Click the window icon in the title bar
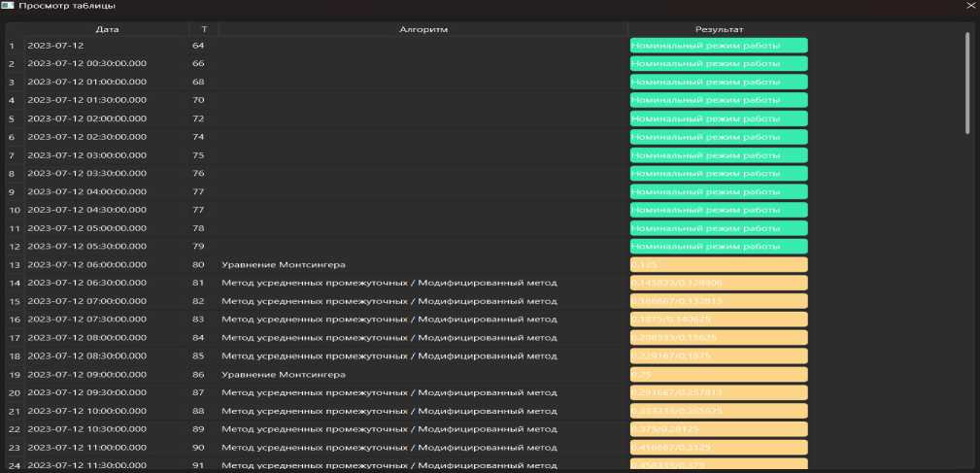This screenshot has height=473, width=980. click(8, 6)
